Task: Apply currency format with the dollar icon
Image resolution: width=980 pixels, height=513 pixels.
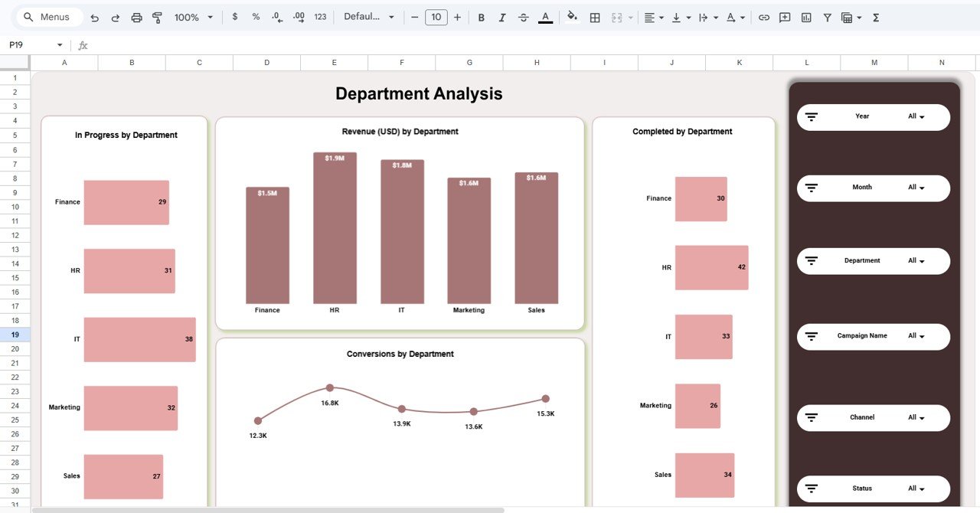Action: pos(235,16)
